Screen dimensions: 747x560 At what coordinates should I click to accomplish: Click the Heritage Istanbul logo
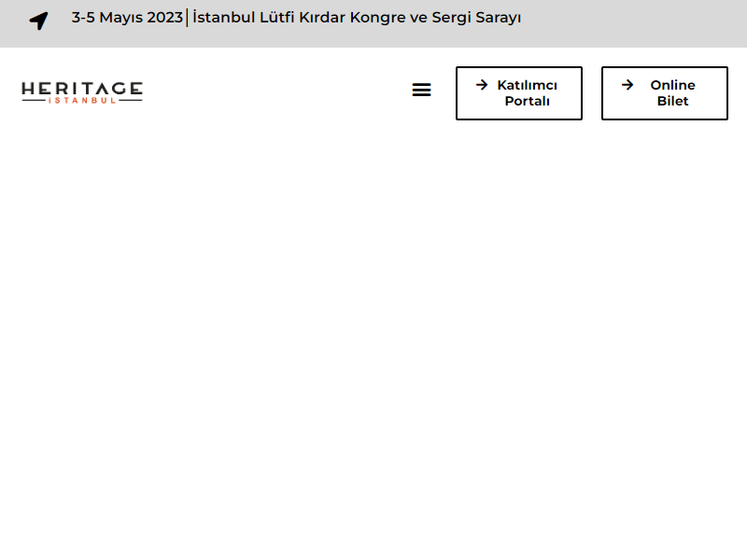(82, 92)
